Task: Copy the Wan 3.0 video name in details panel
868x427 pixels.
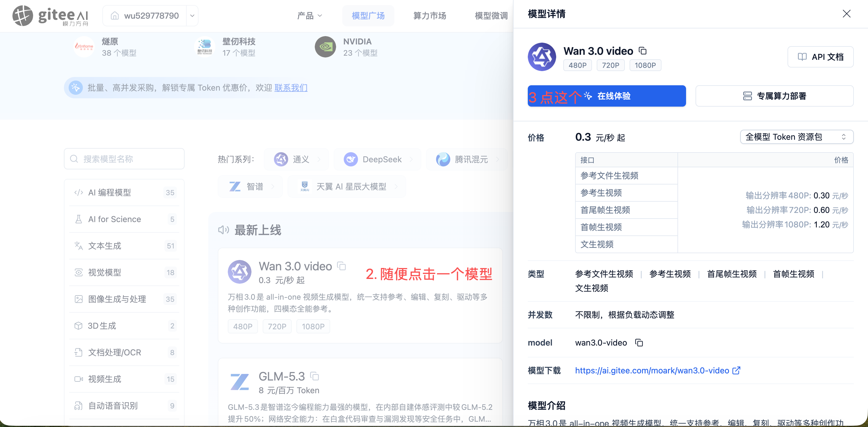Action: pyautogui.click(x=643, y=51)
